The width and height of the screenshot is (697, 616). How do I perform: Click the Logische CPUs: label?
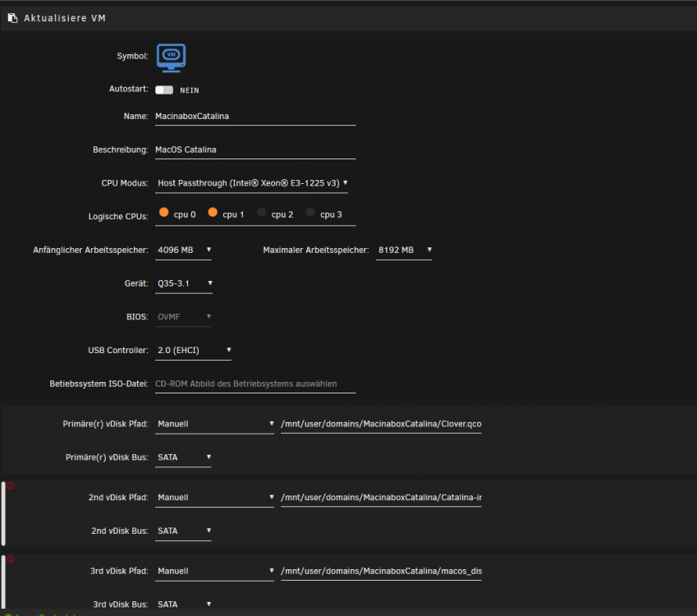pos(118,217)
